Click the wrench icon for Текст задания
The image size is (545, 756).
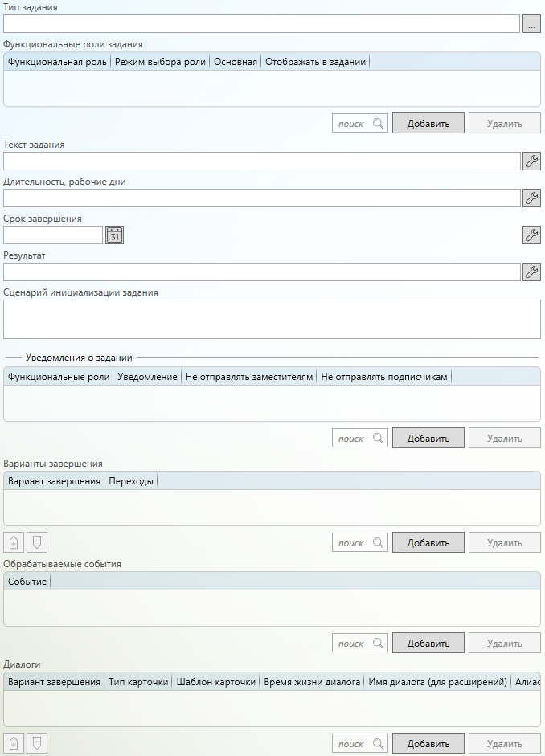click(531, 161)
